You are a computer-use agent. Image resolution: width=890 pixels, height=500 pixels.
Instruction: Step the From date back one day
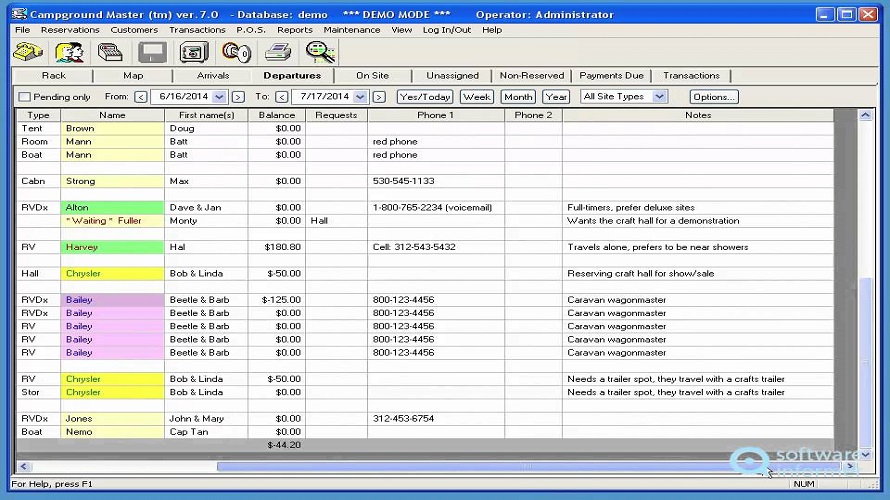[x=141, y=97]
